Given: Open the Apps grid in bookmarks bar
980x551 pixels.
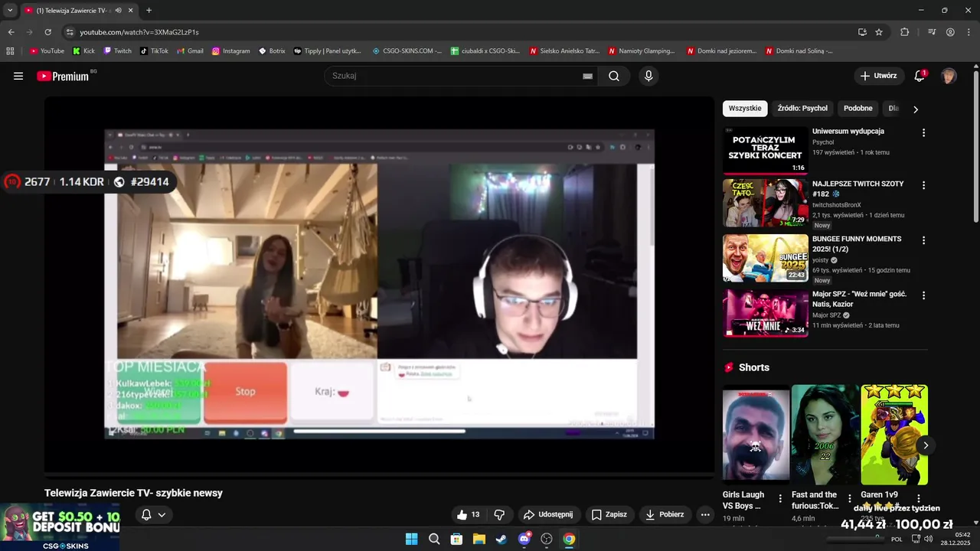Looking at the screenshot, I should 10,51.
